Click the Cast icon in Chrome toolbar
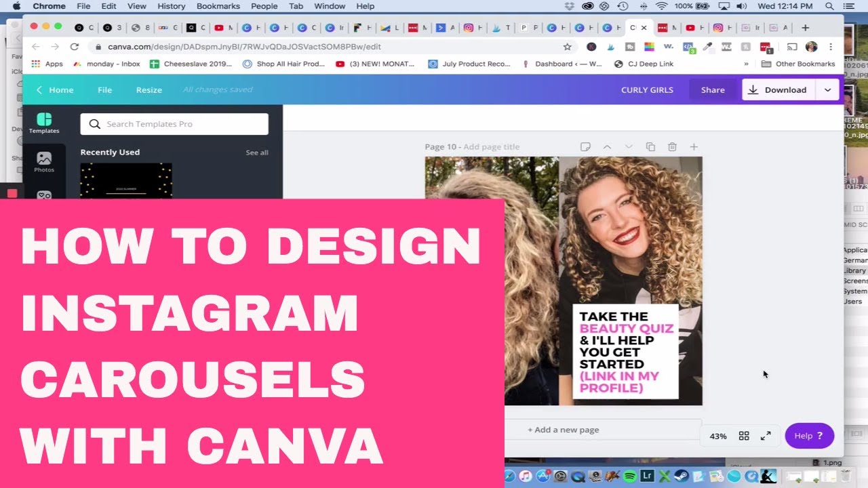This screenshot has height=488, width=868. coord(791,47)
